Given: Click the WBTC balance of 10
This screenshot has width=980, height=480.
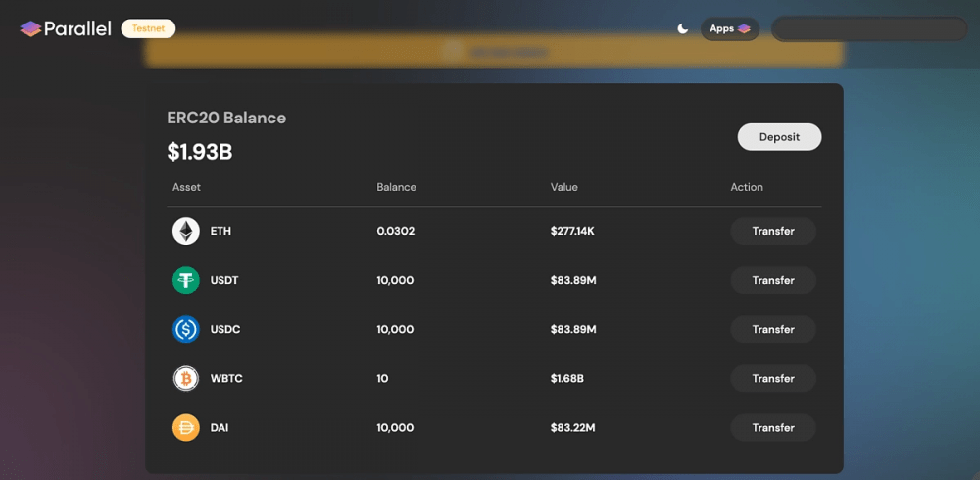Looking at the screenshot, I should [x=382, y=379].
